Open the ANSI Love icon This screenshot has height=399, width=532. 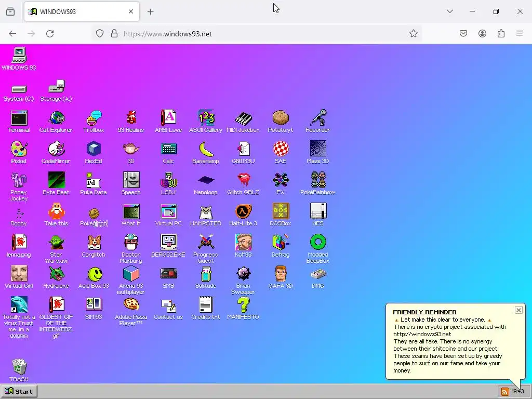point(169,118)
